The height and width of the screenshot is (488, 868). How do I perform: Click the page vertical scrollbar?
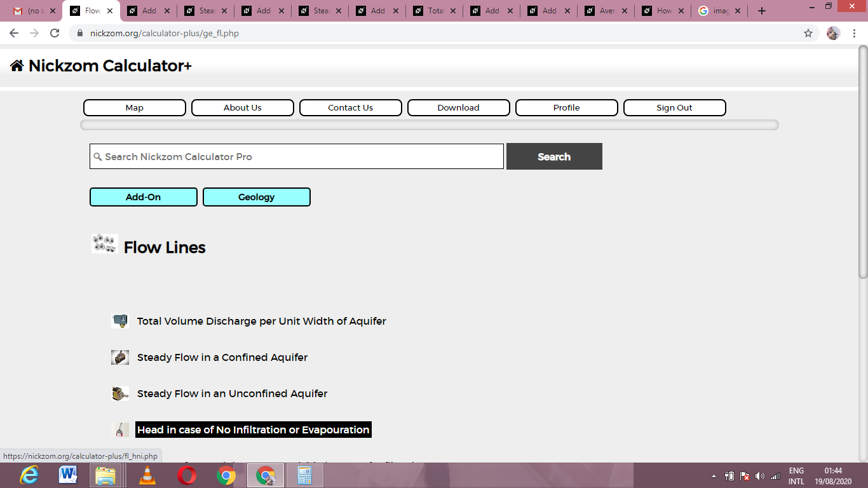coord(863,161)
